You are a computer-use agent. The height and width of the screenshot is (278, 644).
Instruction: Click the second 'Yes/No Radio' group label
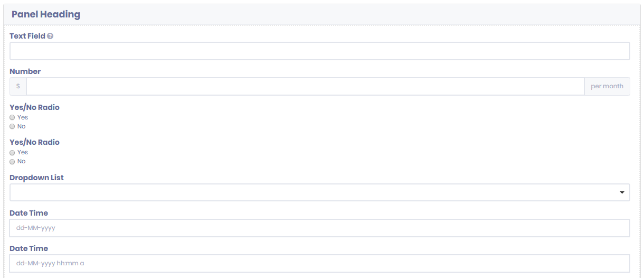coord(34,142)
